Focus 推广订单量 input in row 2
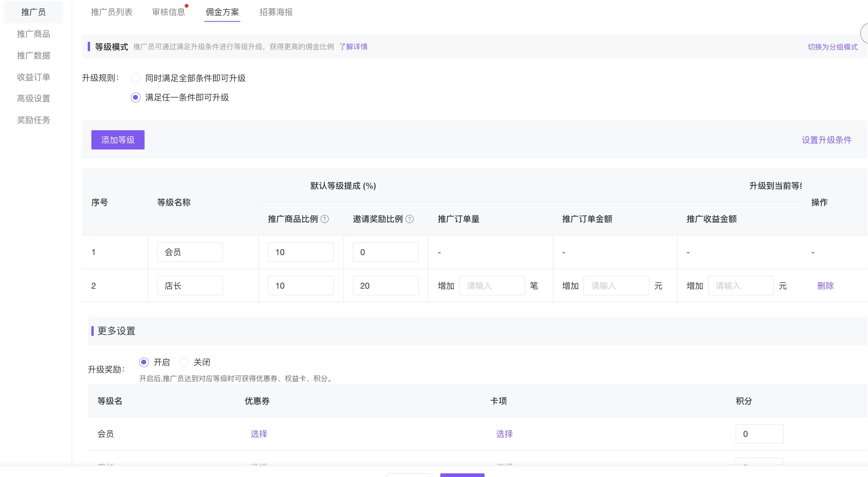This screenshot has height=477, width=868. coord(491,286)
